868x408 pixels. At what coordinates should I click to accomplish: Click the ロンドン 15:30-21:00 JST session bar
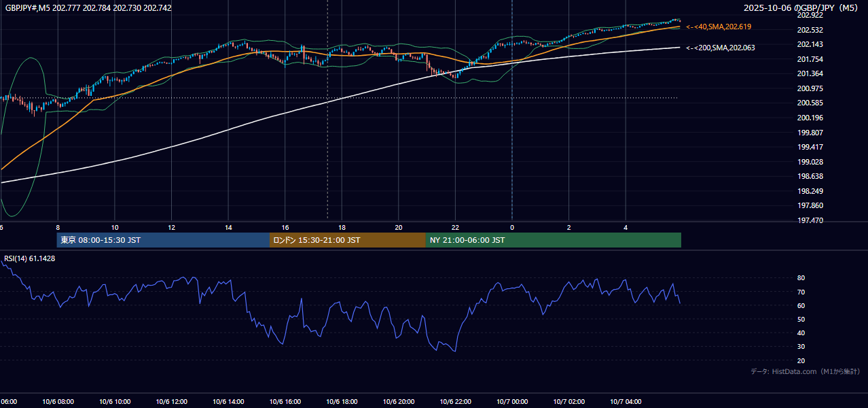348,240
